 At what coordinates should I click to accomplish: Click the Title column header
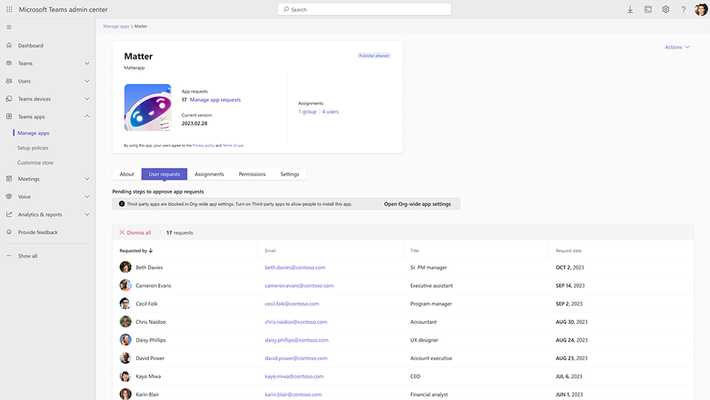[414, 251]
